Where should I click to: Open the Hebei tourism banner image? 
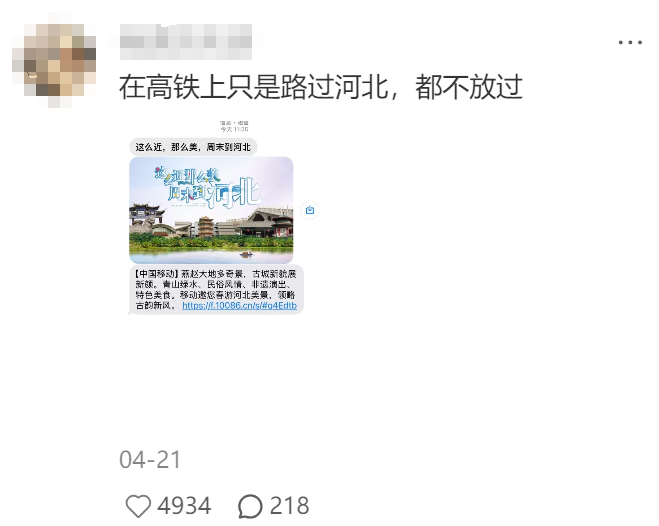(x=211, y=210)
